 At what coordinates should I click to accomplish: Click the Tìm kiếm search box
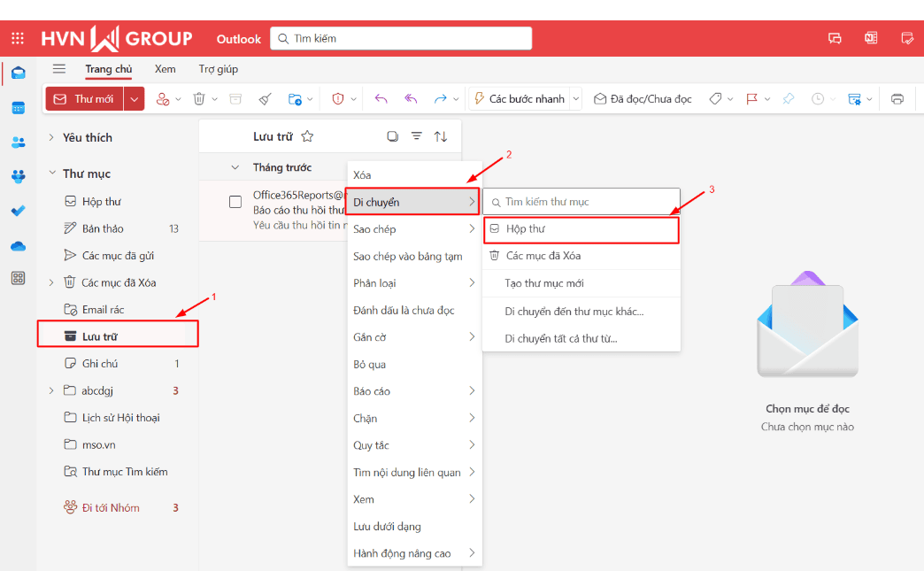tap(401, 38)
